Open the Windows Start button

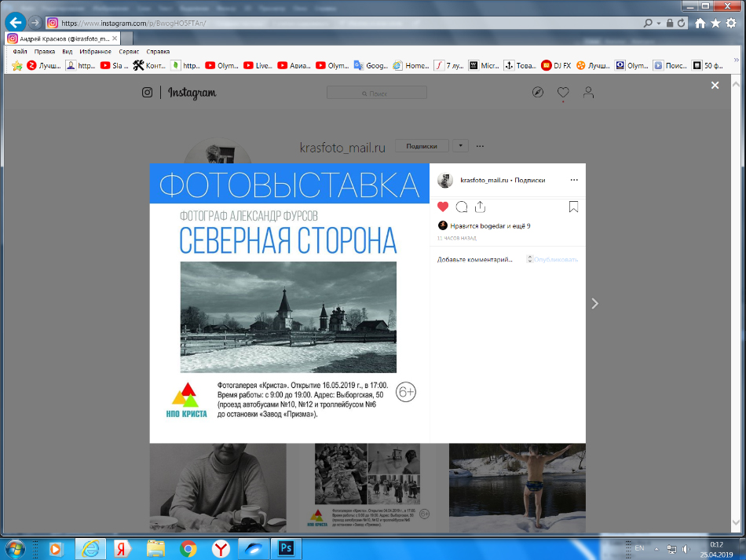15,550
